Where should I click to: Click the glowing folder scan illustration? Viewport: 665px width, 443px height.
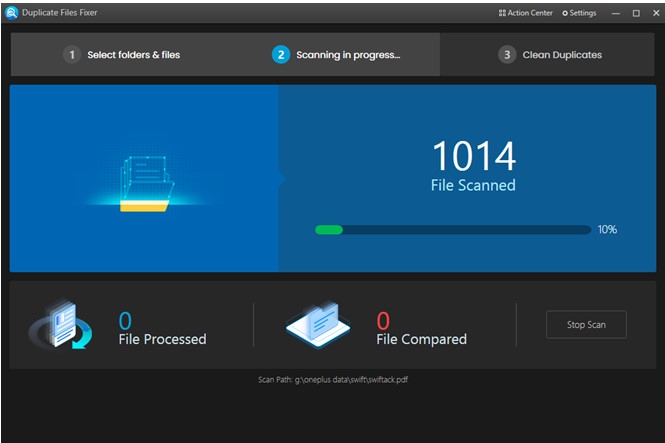pyautogui.click(x=145, y=184)
